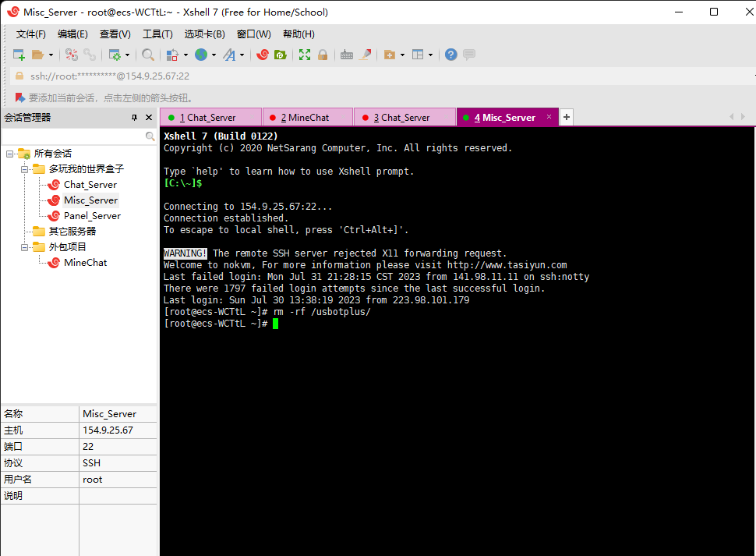756x556 pixels.
Task: Open the Find magnifier tool in toolbar
Action: (147, 55)
